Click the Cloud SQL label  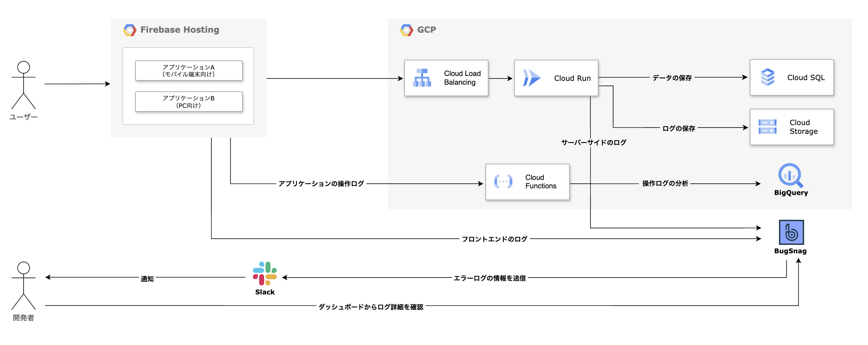coord(806,77)
